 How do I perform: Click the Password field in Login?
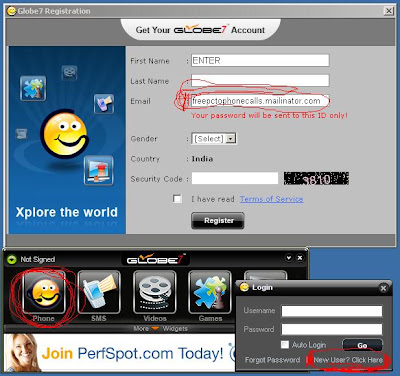click(332, 329)
